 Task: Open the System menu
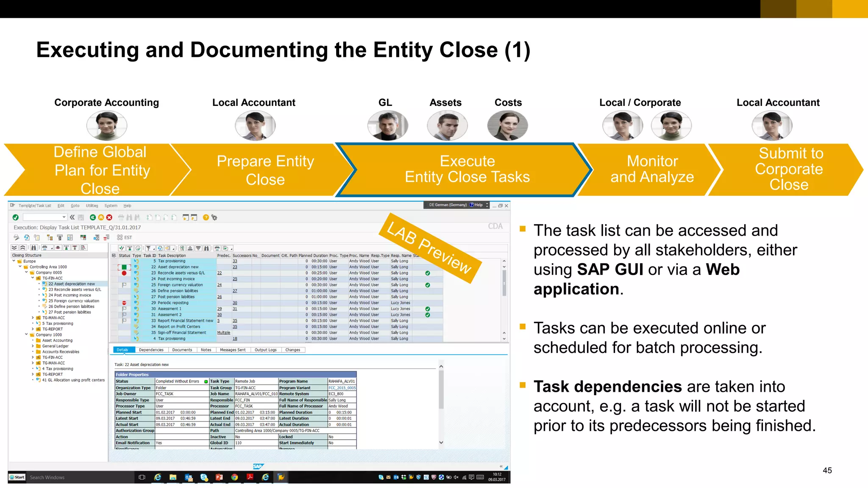click(111, 205)
